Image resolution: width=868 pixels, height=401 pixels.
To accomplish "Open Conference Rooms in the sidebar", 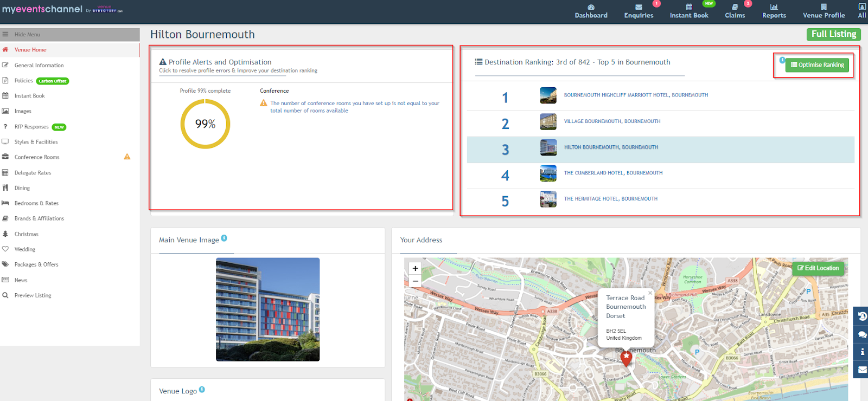I will tap(37, 157).
